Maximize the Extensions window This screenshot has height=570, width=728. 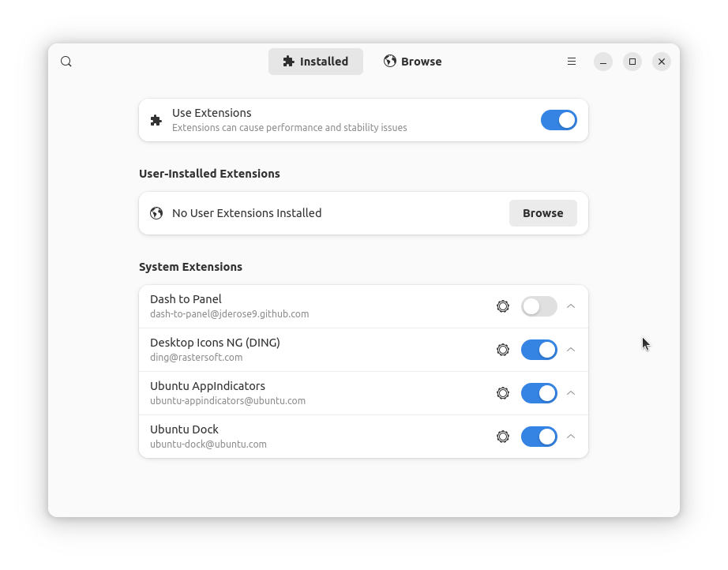click(x=632, y=62)
